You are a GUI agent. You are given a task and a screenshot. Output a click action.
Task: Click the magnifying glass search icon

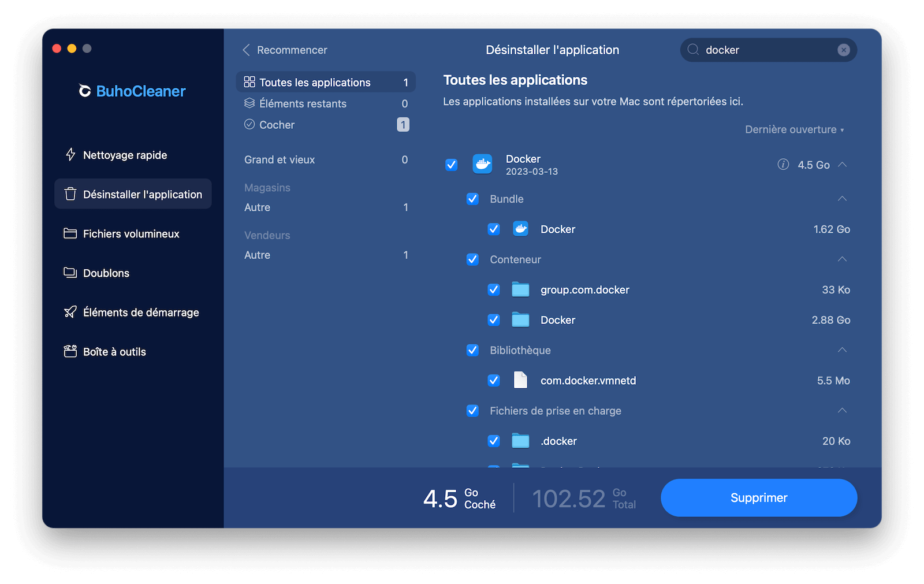[x=694, y=50]
